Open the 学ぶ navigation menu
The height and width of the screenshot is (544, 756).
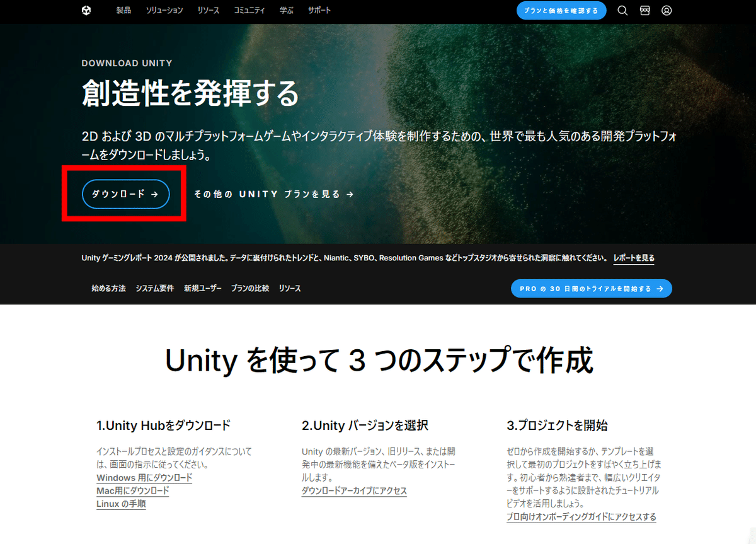[286, 11]
